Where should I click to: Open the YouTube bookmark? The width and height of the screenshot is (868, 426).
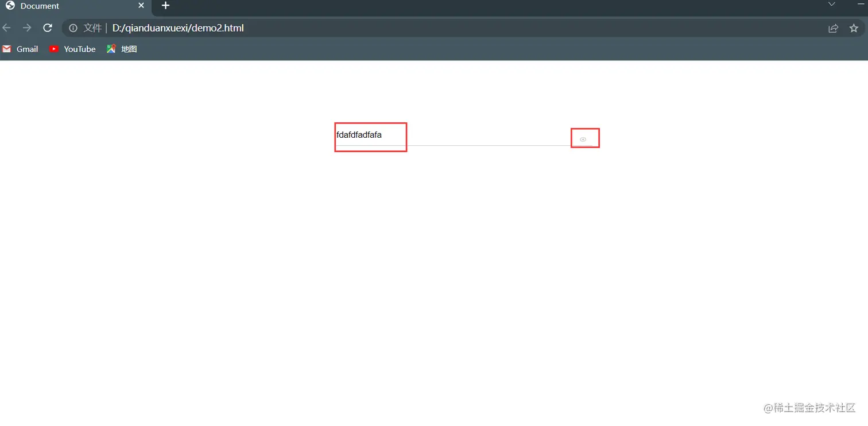tap(72, 49)
